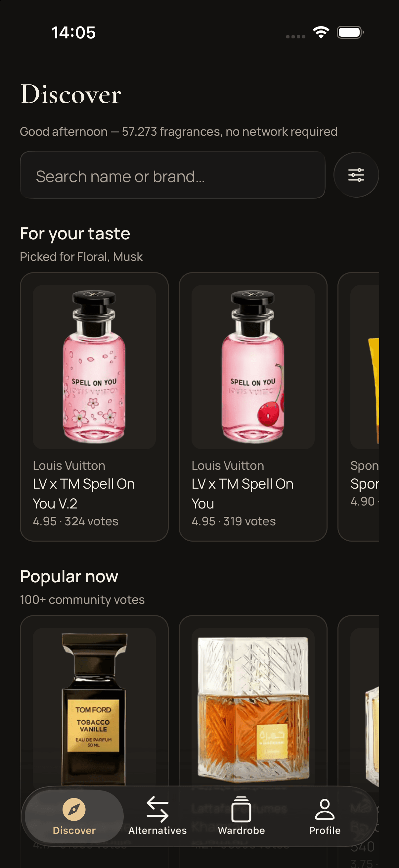Open the Wardrobe bottle icon
The image size is (399, 868).
[x=241, y=809]
